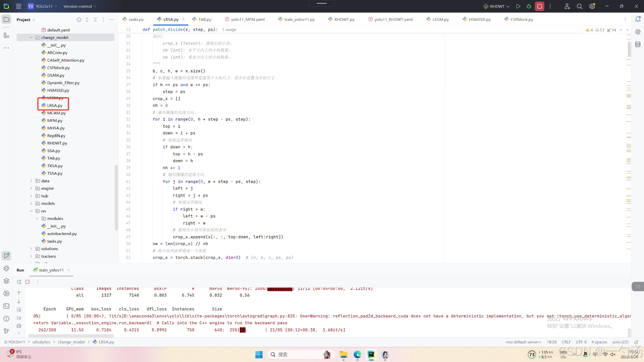Image resolution: width=644 pixels, height=362 pixels.
Task: Collapse the change_model folder
Action: pos(31,38)
